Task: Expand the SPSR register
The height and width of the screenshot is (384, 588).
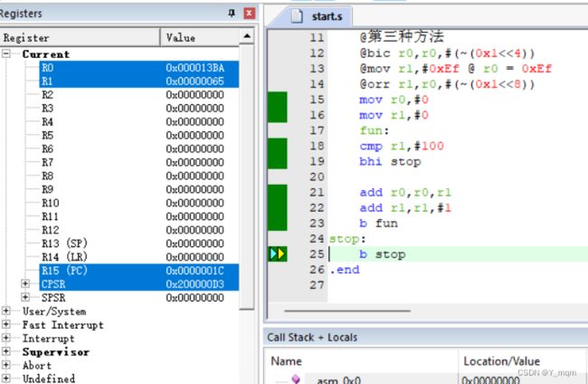Action: tap(25, 297)
